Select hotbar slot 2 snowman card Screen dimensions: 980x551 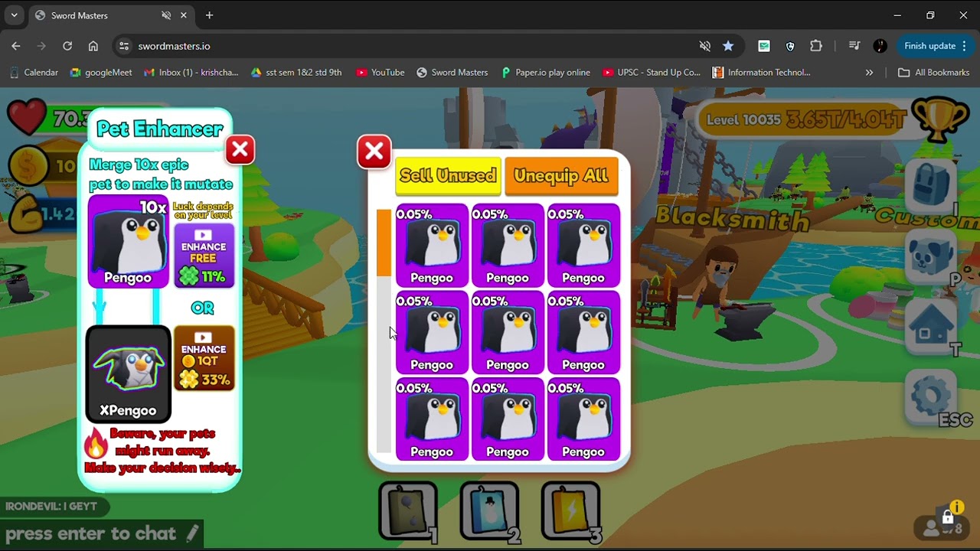tap(490, 510)
